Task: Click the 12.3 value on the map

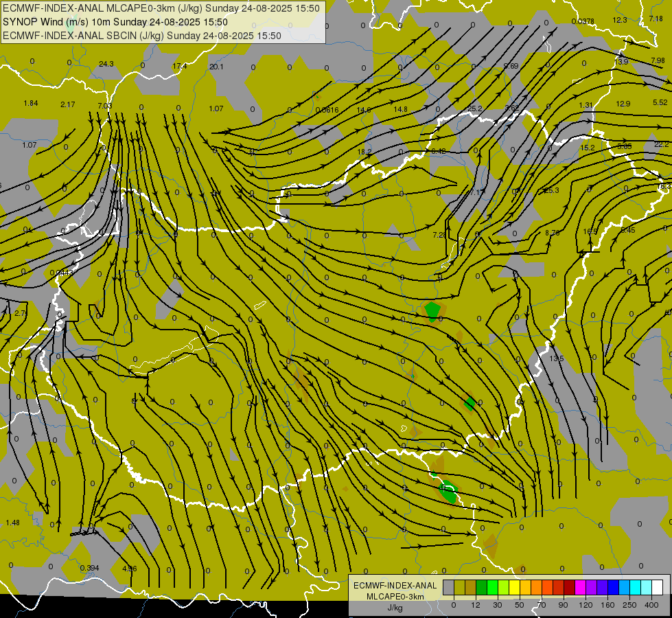Action: tap(620, 20)
